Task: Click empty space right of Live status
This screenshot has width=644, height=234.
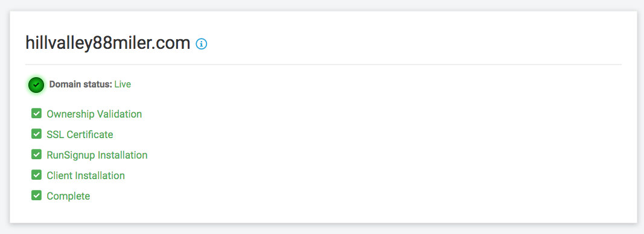Action: [x=369, y=84]
